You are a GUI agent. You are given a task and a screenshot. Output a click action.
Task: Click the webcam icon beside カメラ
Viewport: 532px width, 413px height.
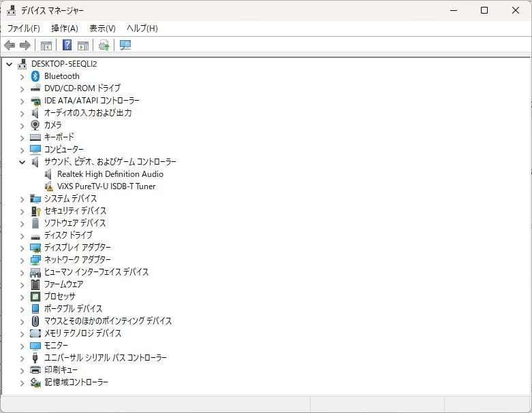tap(35, 125)
